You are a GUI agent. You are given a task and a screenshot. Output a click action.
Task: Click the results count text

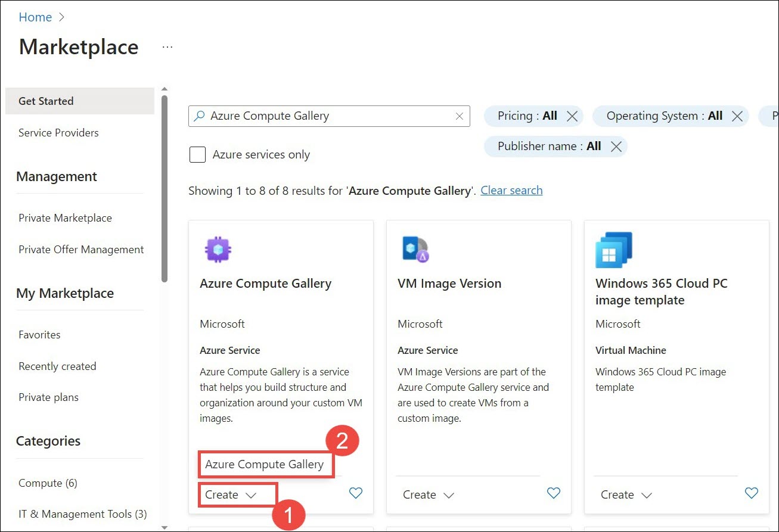coord(332,191)
